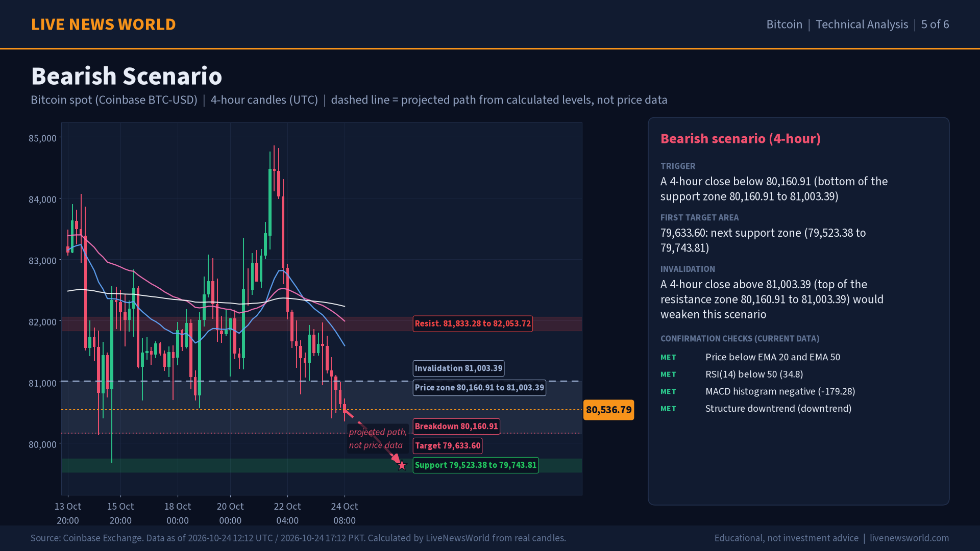The height and width of the screenshot is (551, 980).
Task: Click the 'Bitcoin' header label
Action: click(784, 24)
